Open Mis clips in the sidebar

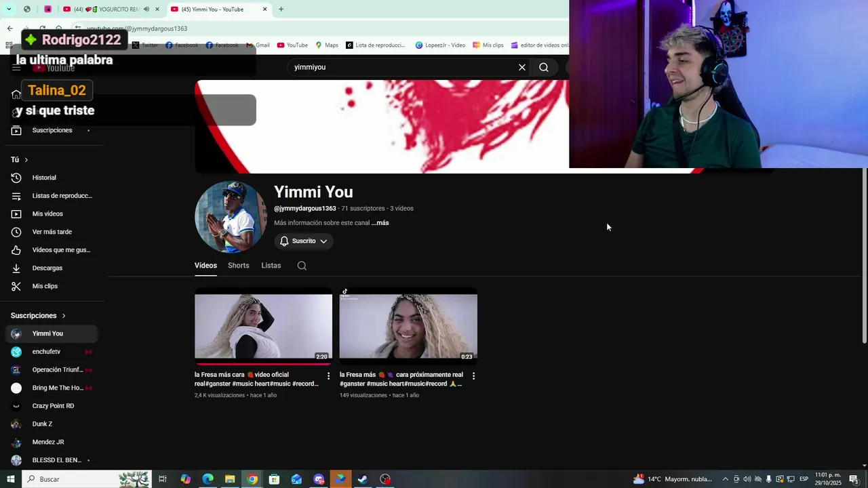coord(51,286)
